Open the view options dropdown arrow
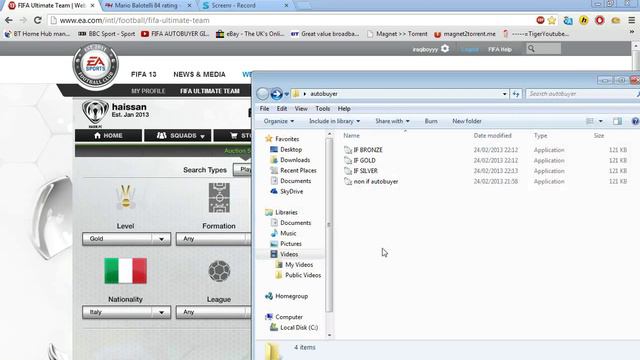 coord(600,121)
